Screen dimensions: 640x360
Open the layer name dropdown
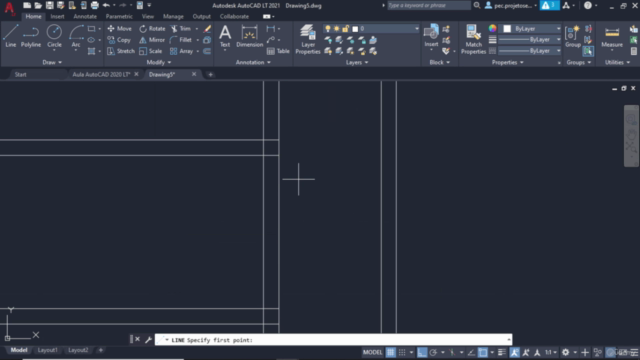[416, 29]
